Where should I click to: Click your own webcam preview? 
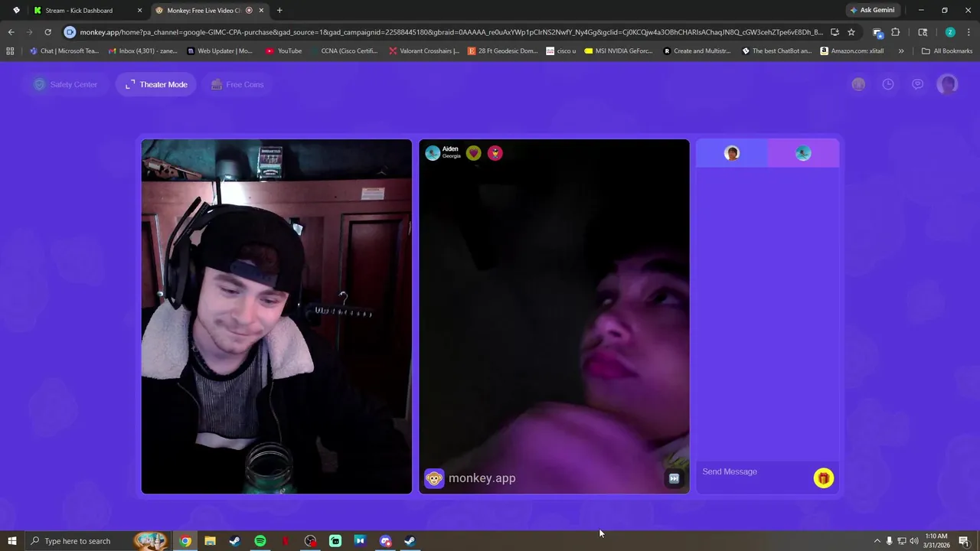click(x=276, y=316)
